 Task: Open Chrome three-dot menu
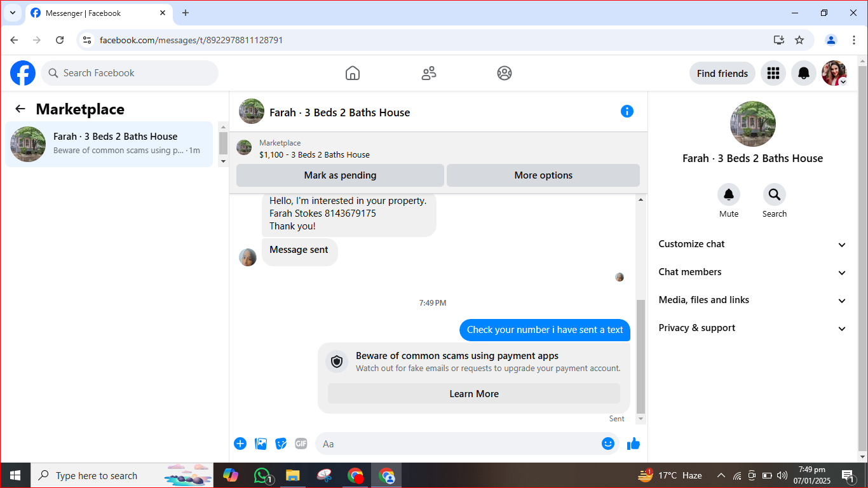pos(854,40)
